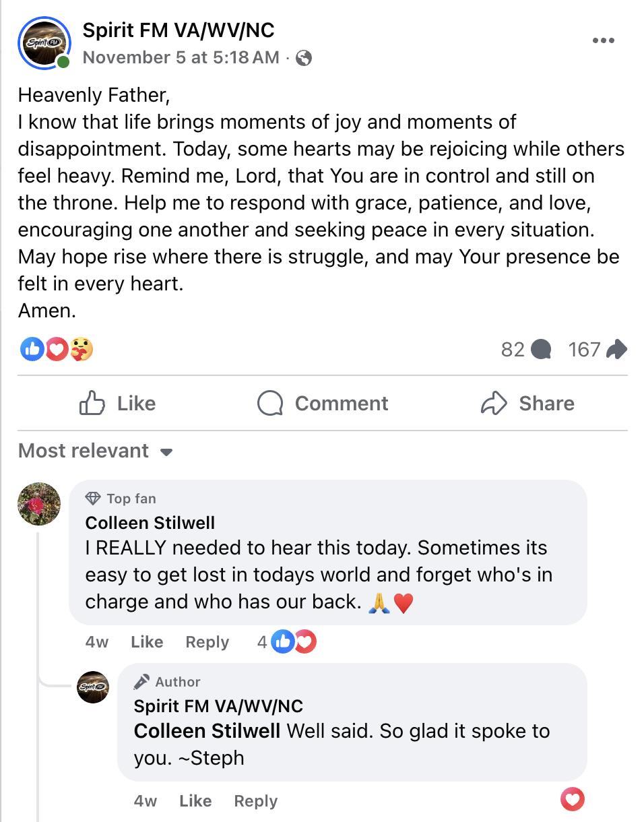Click the November 5 post timestamp
This screenshot has height=822, width=644.
tap(181, 58)
